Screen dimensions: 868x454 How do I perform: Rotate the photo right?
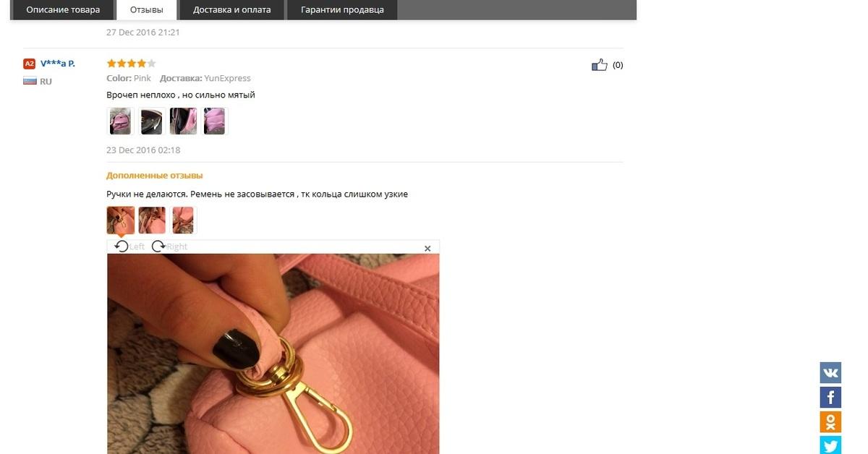click(x=169, y=247)
